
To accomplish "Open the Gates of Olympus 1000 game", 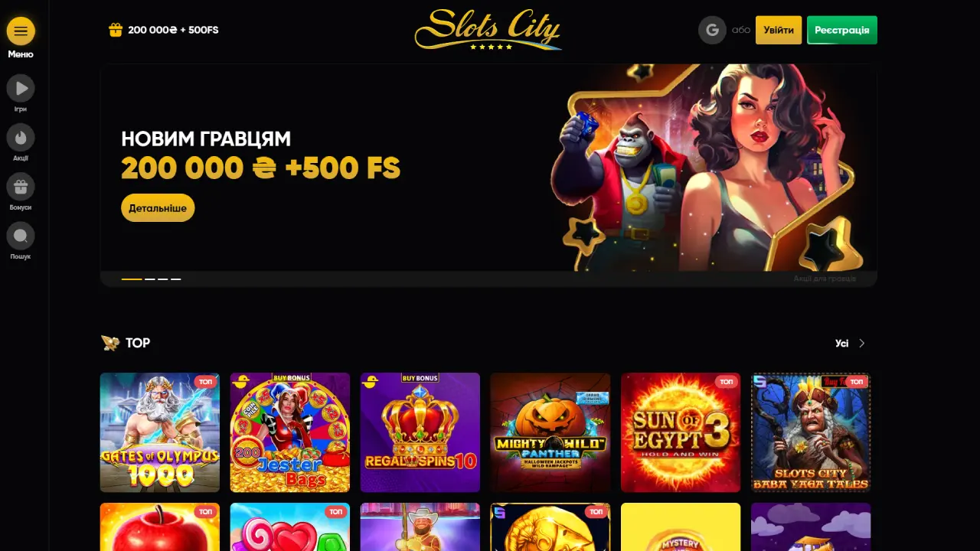I will 160,432.
